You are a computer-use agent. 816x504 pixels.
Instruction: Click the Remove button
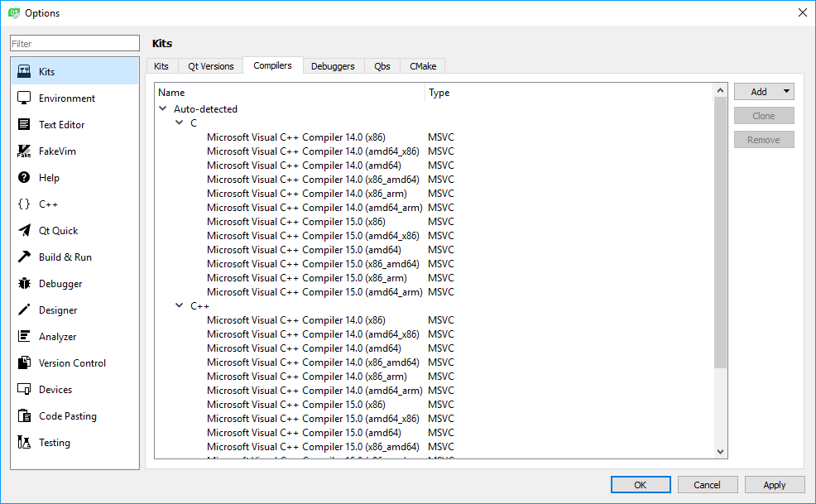[764, 140]
